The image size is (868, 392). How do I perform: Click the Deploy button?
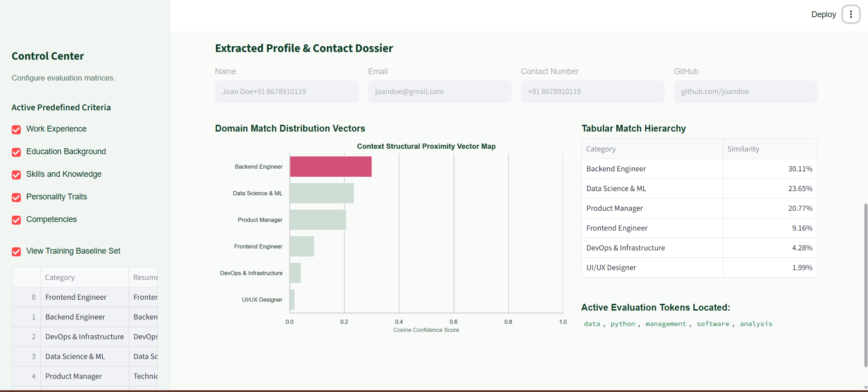(x=823, y=14)
